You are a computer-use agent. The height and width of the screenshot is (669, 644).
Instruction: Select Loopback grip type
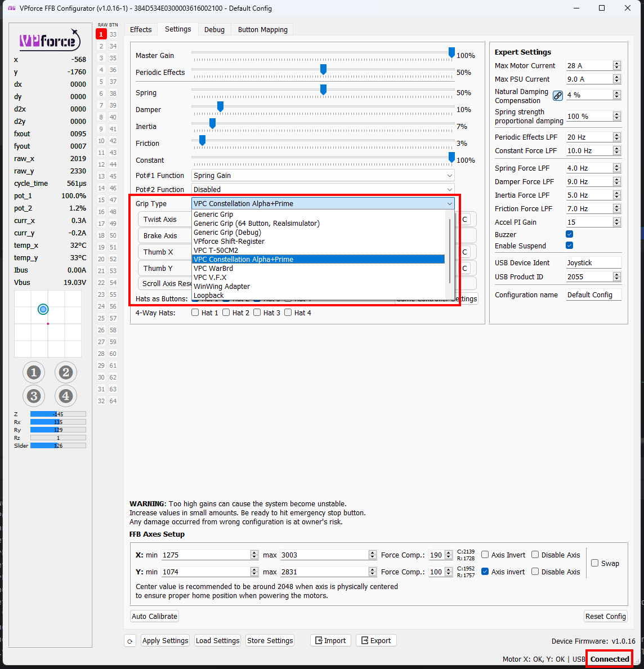(318, 295)
